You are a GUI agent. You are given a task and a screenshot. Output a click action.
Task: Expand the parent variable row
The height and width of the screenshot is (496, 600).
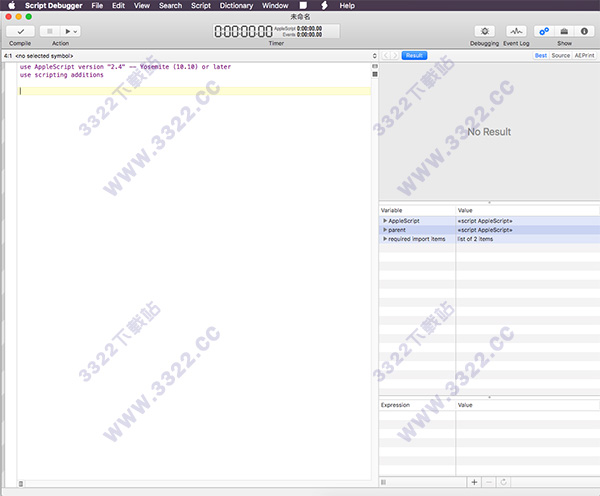point(385,230)
